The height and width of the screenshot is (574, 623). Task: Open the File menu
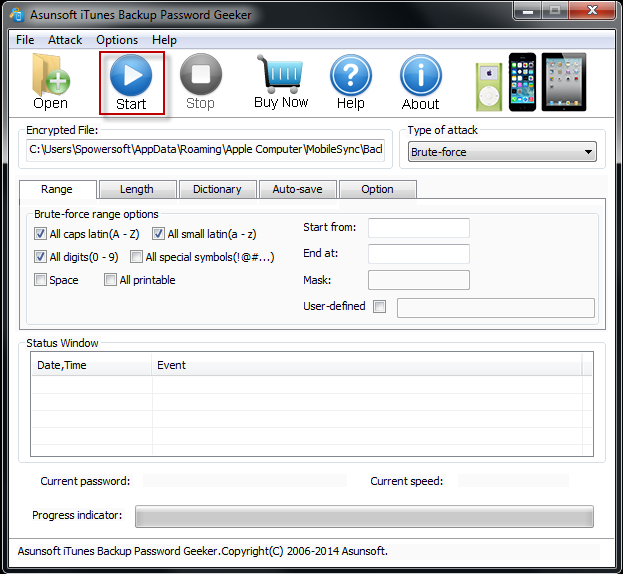(x=25, y=40)
